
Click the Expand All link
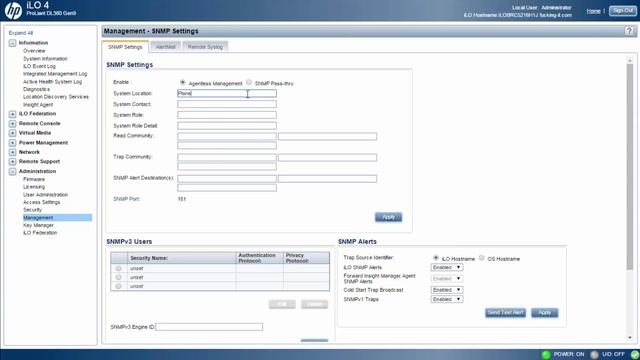click(x=21, y=33)
